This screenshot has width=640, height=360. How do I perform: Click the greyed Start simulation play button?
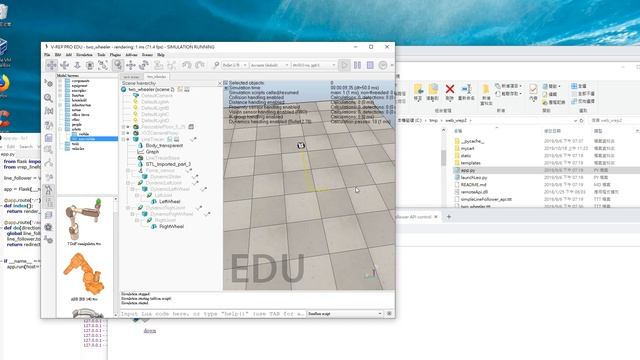[x=344, y=65]
